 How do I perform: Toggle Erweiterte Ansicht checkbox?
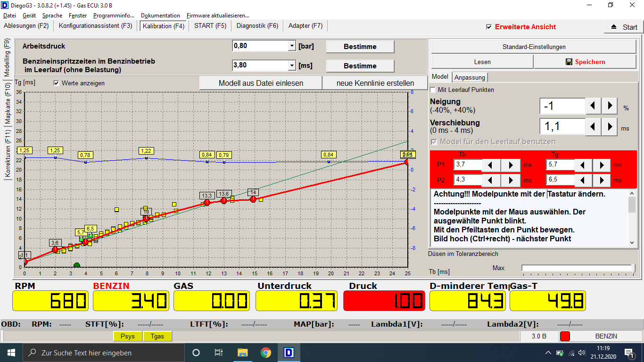489,27
